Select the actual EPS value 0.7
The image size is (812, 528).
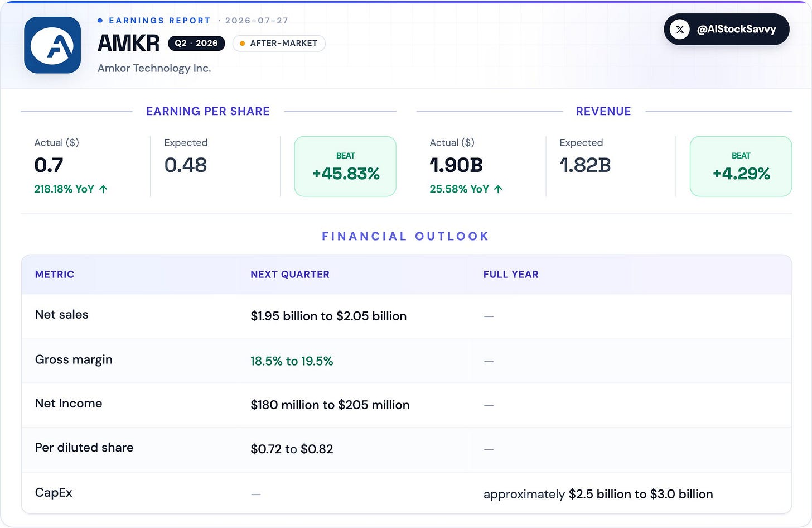(49, 165)
